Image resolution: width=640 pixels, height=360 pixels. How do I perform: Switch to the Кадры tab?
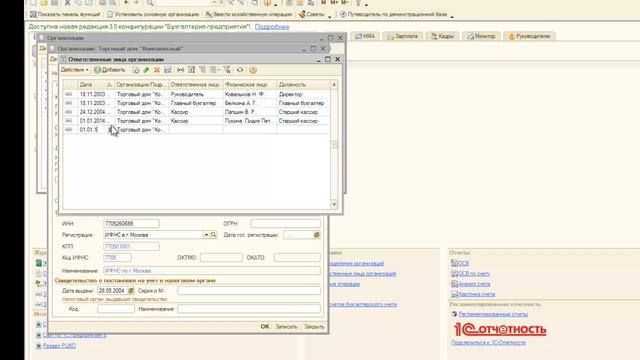(442, 36)
